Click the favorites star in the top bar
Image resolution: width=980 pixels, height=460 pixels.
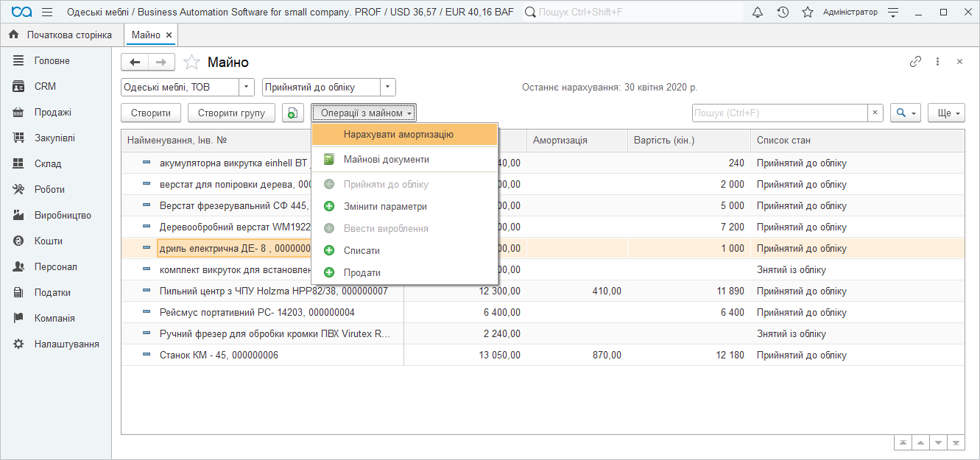[x=807, y=13]
